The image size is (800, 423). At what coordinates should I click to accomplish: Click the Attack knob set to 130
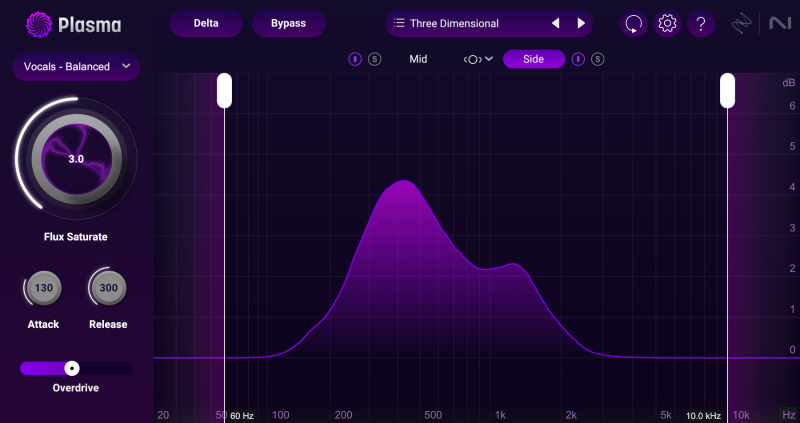coord(43,288)
